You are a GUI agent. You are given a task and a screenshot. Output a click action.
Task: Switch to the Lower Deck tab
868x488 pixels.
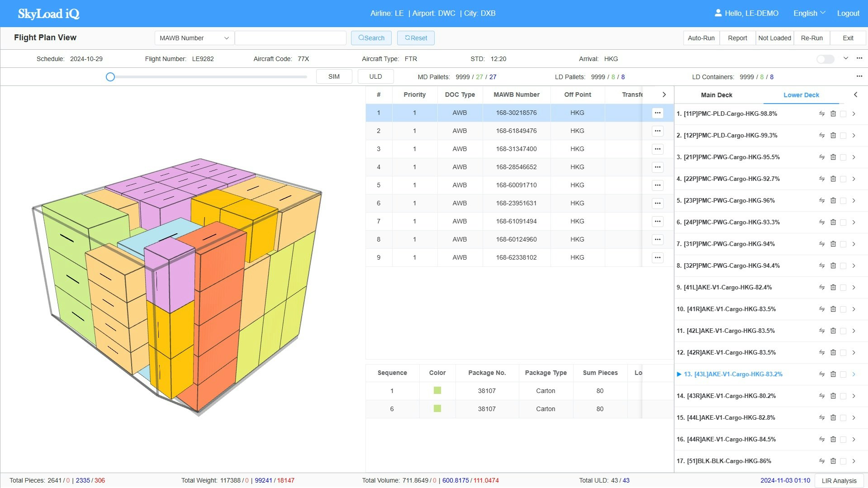coord(801,95)
